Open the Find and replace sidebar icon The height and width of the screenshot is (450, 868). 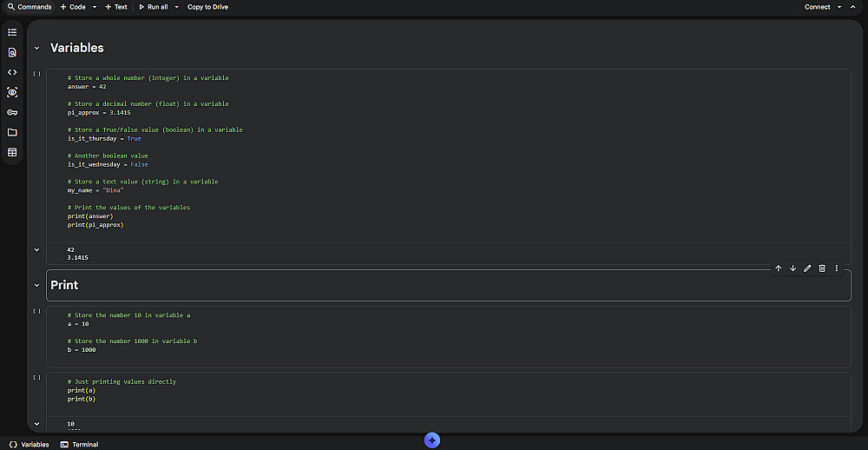click(12, 52)
